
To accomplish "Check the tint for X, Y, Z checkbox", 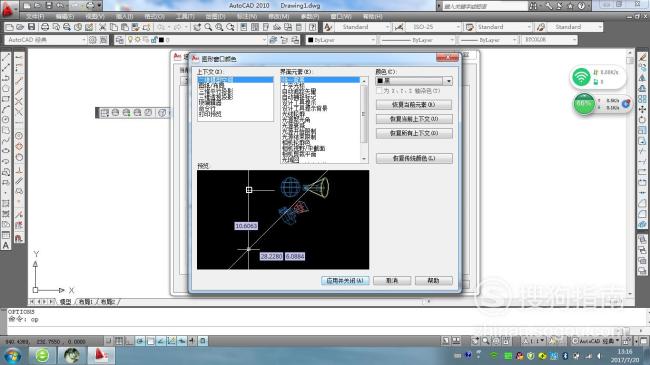I will click(379, 90).
